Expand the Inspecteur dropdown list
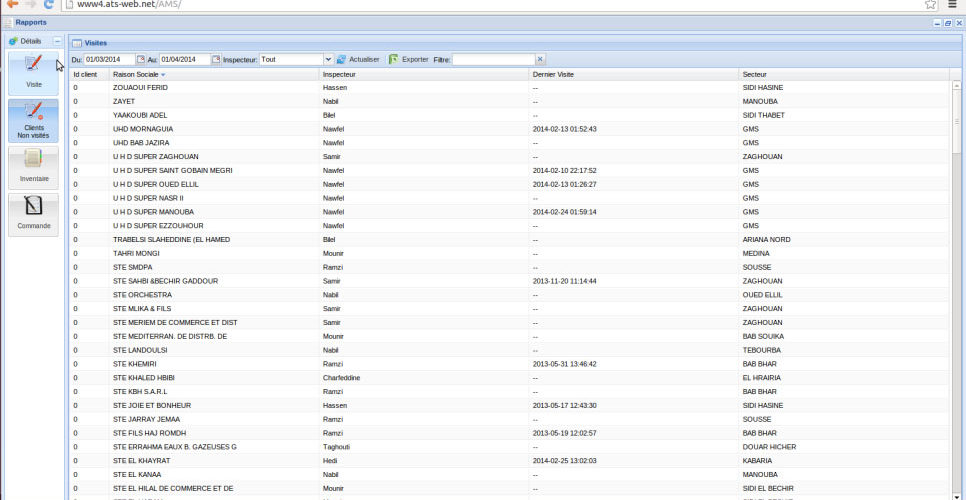Viewport: 966px width, 500px height. click(x=326, y=59)
